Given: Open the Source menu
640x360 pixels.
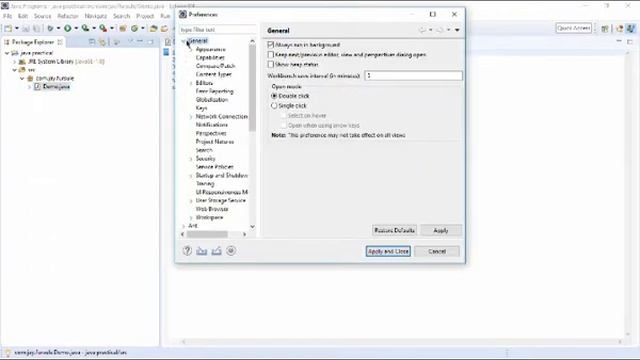Looking at the screenshot, I should (42, 16).
